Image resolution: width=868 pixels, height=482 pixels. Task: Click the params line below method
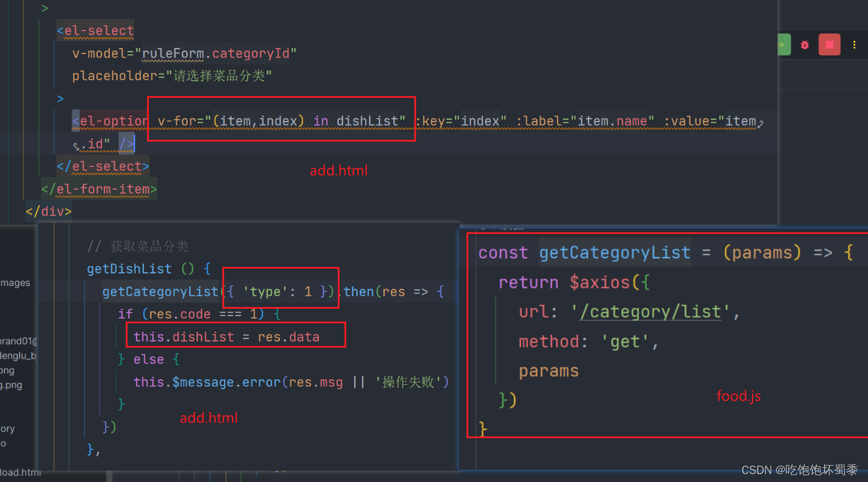[548, 371]
